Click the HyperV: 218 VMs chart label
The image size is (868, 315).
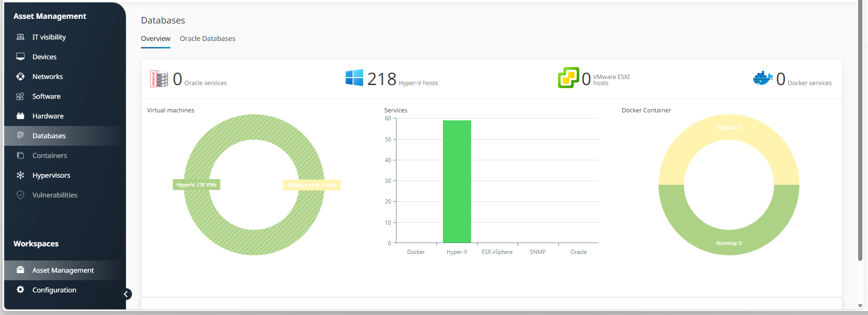196,185
